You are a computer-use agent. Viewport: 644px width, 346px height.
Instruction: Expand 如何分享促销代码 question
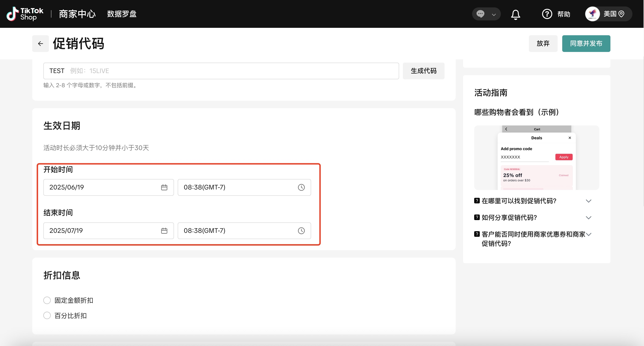(588, 218)
